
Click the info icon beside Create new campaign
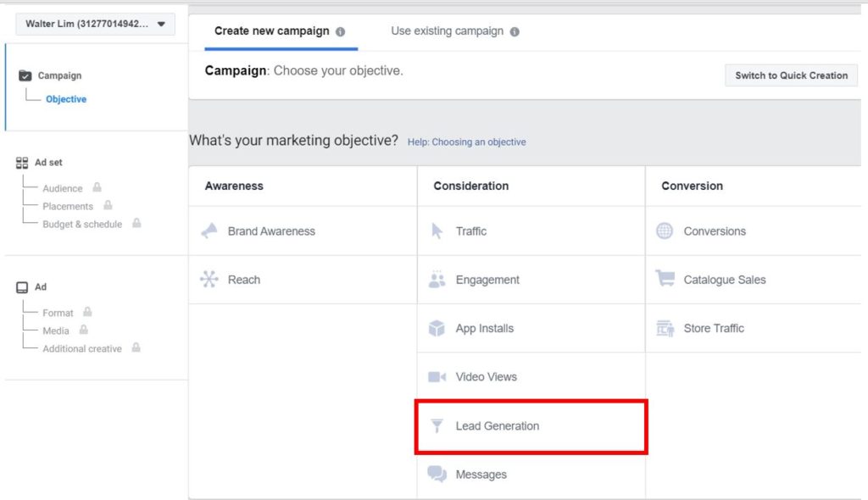click(x=343, y=30)
